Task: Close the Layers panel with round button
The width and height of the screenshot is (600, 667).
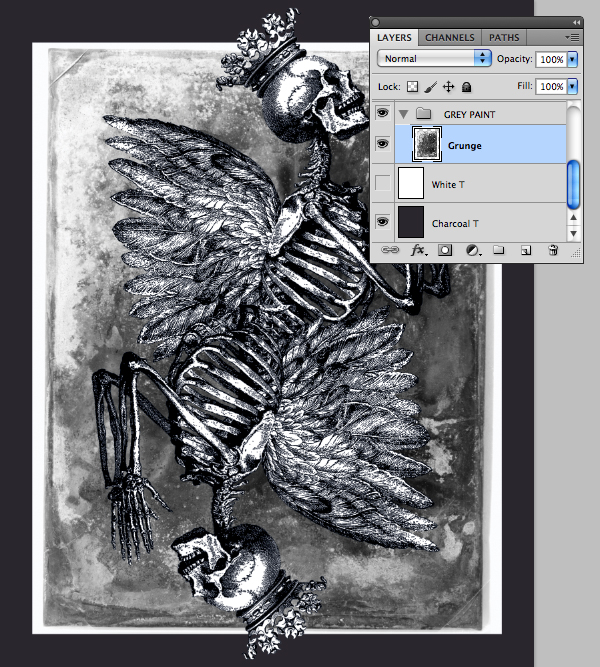Action: [375, 23]
